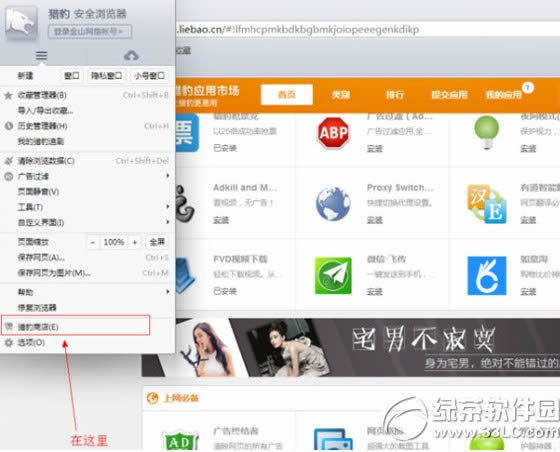Select the 导入/导出收藏 menu item
560x452 pixels.
[88, 111]
